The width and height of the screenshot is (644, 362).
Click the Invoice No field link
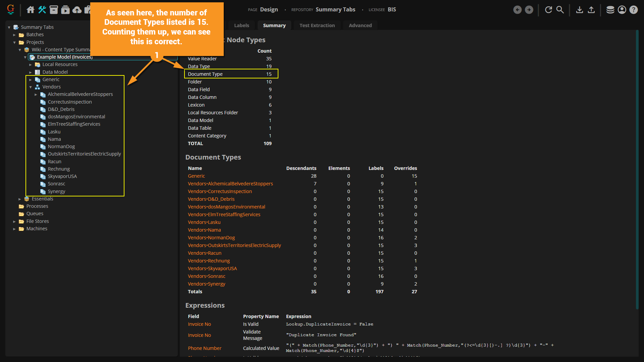click(199, 324)
